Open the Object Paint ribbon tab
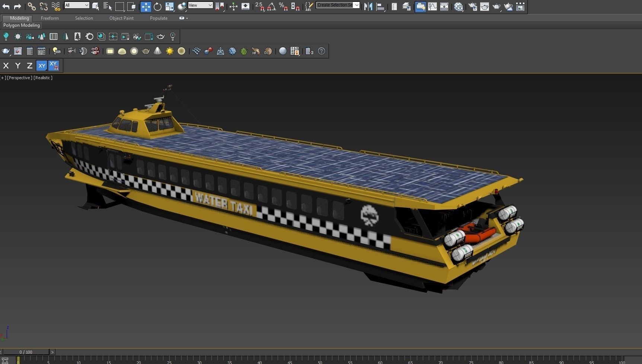642x364 pixels. tap(121, 18)
